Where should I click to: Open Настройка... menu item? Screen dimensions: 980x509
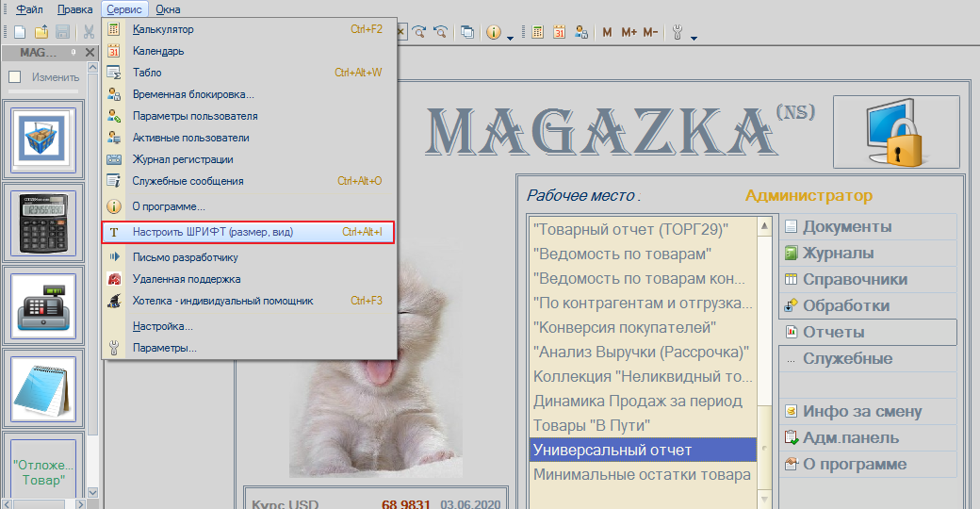[x=249, y=326]
